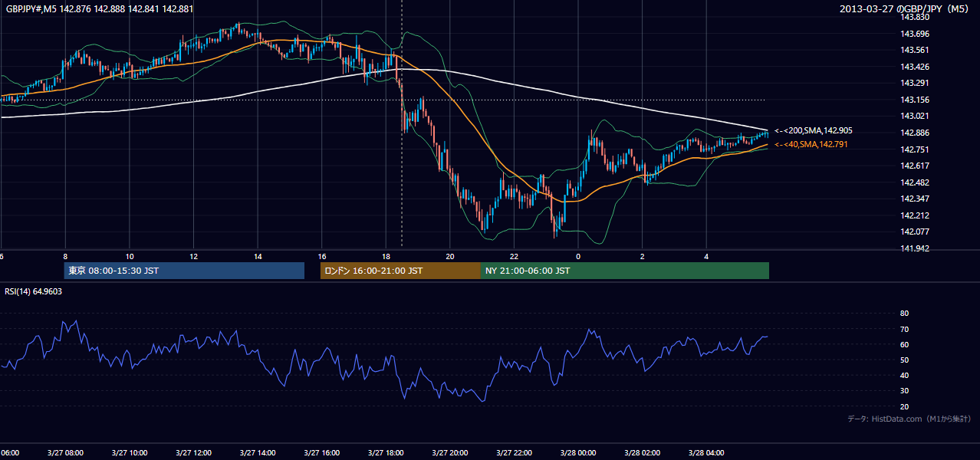
Task: Click the RSI(14) 64.9603 indicator label
Action: coord(34,291)
